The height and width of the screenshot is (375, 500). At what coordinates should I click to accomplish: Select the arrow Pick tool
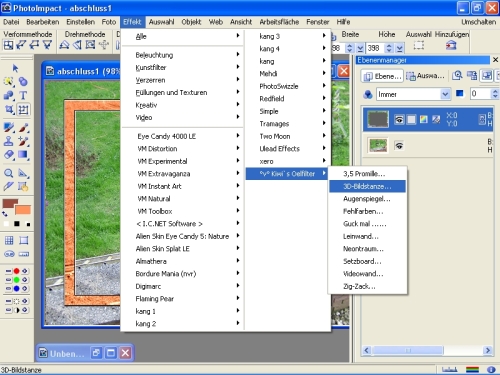[x=15, y=68]
